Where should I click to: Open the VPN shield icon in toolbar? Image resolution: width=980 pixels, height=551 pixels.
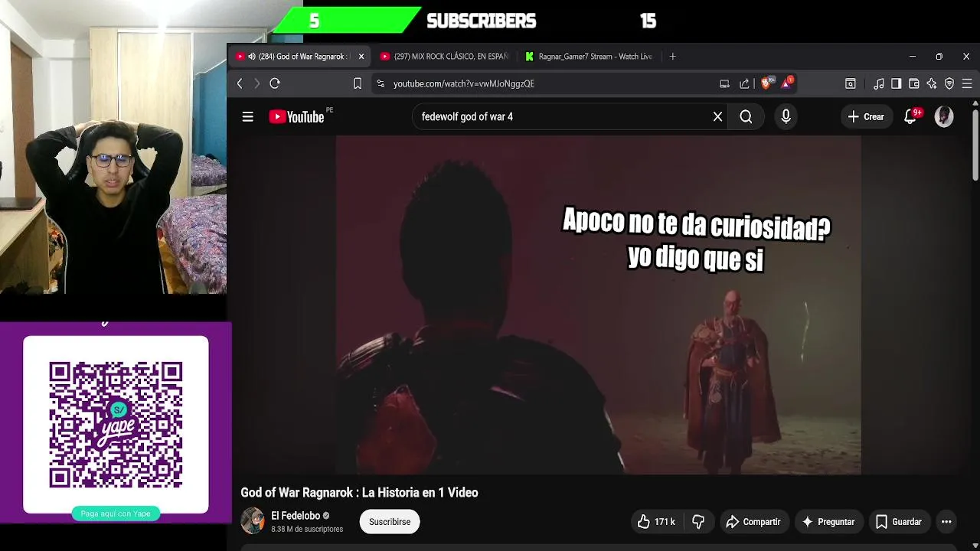tap(949, 83)
